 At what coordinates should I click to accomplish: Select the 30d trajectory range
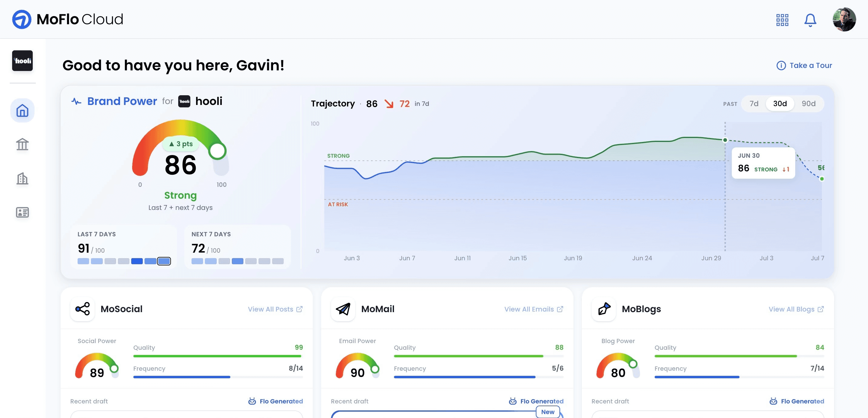(x=780, y=103)
